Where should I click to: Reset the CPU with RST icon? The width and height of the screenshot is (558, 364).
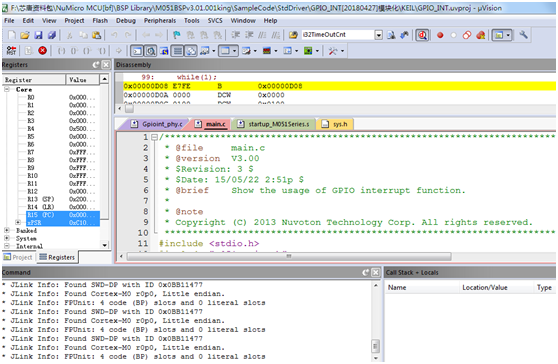click(11, 51)
